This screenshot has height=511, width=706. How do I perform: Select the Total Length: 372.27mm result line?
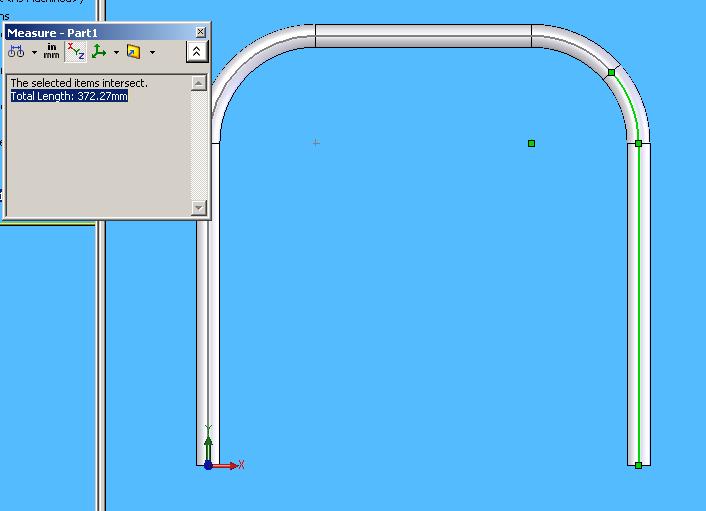69,96
